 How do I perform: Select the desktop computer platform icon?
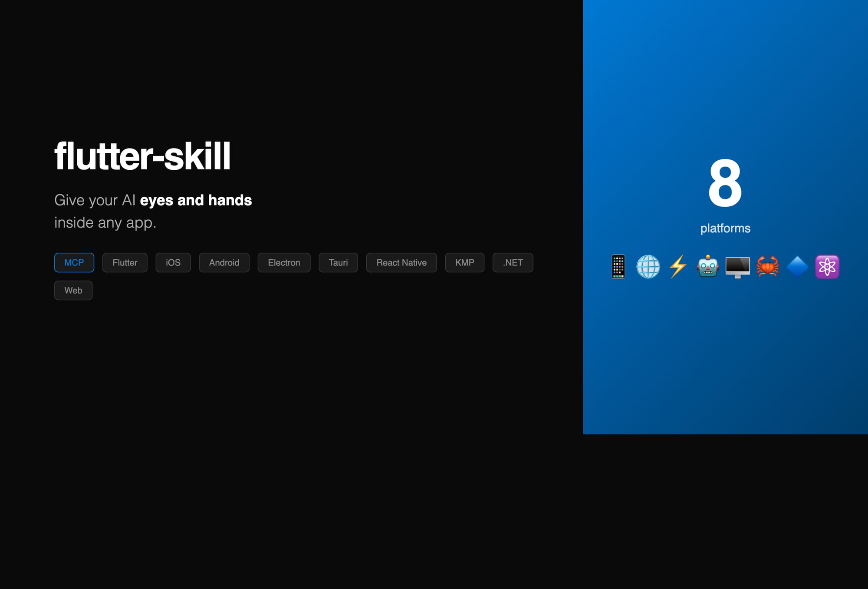tap(738, 267)
